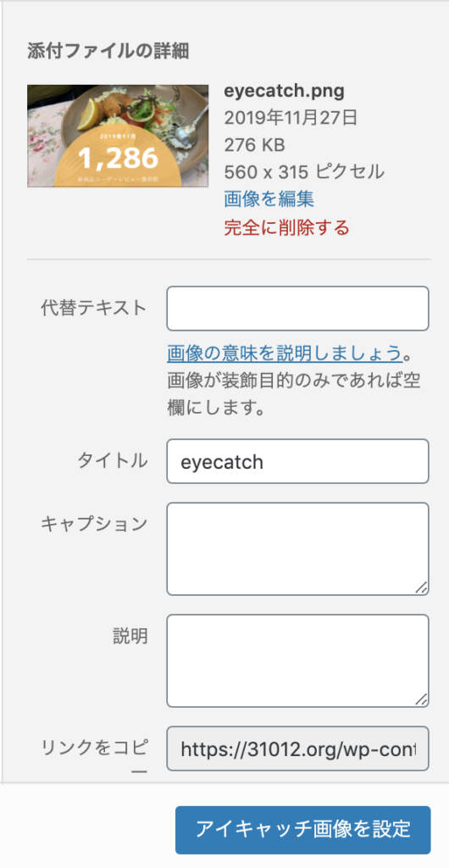Select the リンクをコピー URL field
Viewport: 449px width, 868px height.
tap(297, 748)
